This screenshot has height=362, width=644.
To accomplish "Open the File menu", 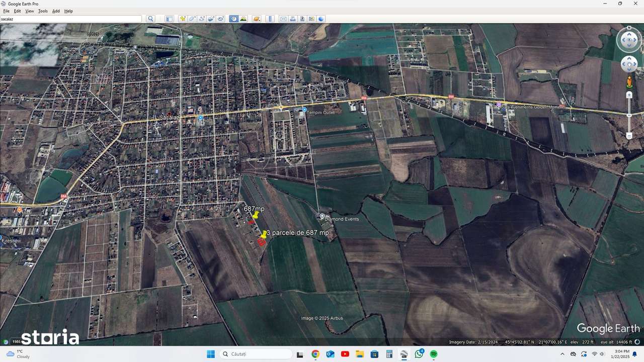I will point(6,11).
